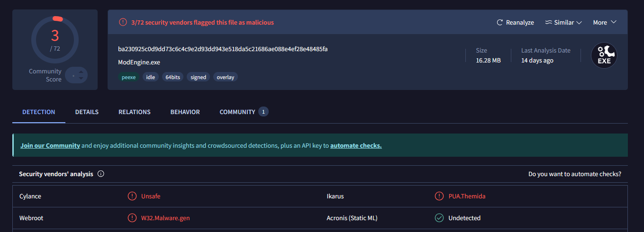The height and width of the screenshot is (232, 644).
Task: Click the alert icon beside W32.Malware.gen
Action: pos(132,218)
